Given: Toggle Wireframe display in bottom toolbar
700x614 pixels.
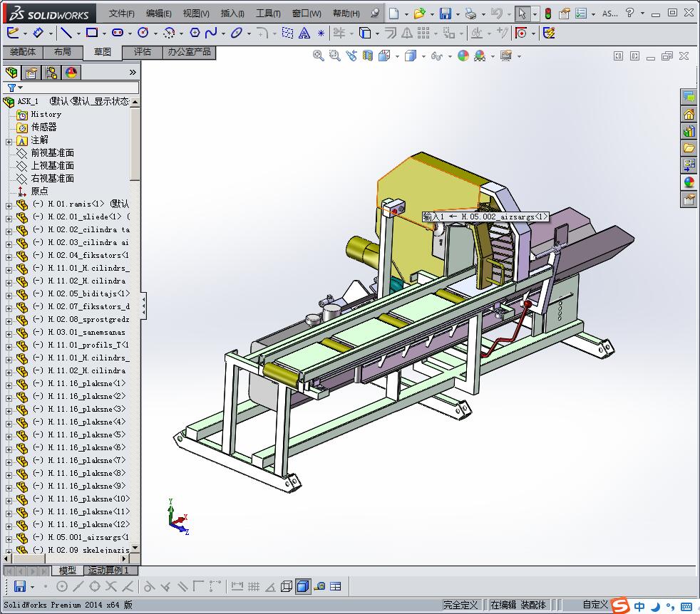Looking at the screenshot, I should 287,586.
